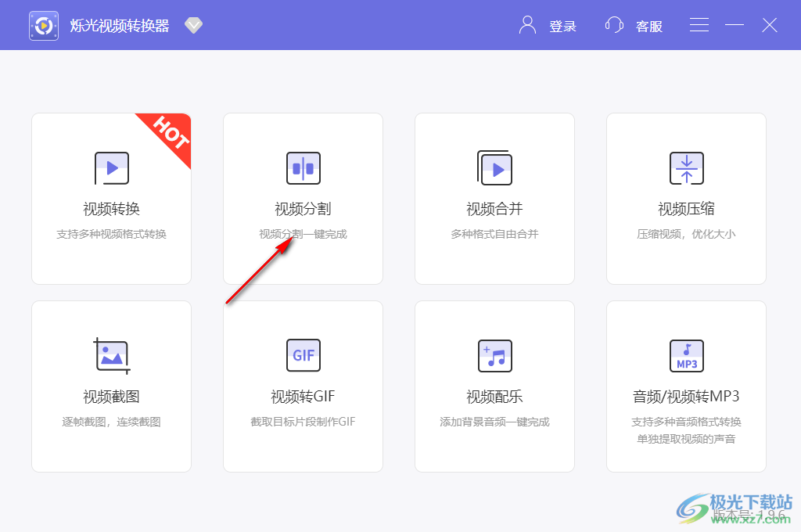Click the headset support icon
Screen dimensions: 801x532
pyautogui.click(x=614, y=25)
